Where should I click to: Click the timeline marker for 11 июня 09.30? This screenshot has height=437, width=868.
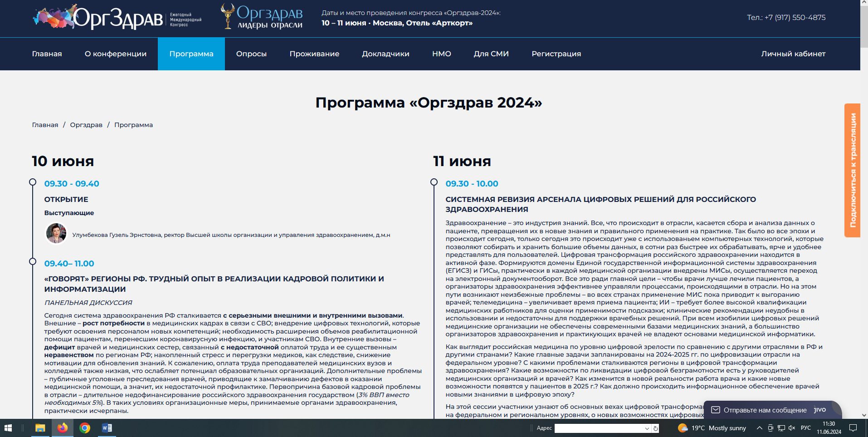pyautogui.click(x=434, y=182)
